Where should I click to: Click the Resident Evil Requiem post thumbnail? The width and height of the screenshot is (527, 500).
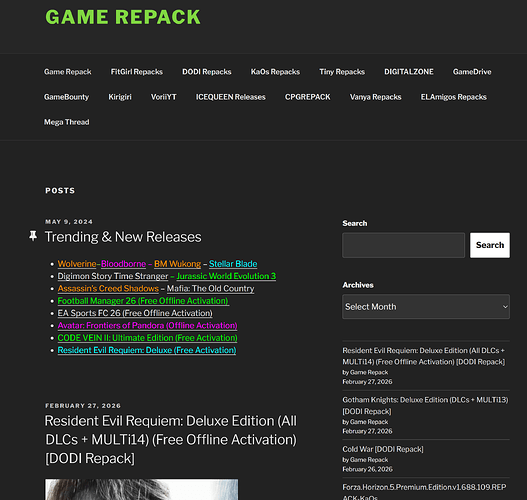[x=141, y=489]
